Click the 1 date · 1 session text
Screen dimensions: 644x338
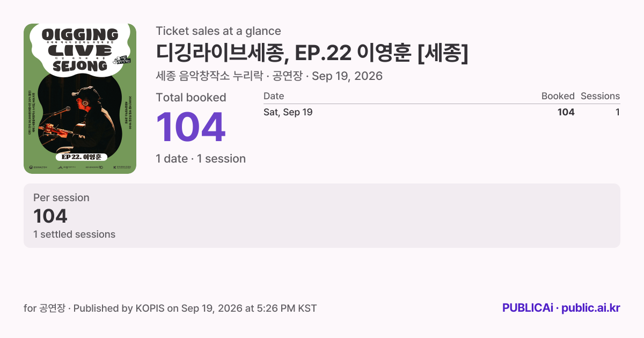pos(201,159)
